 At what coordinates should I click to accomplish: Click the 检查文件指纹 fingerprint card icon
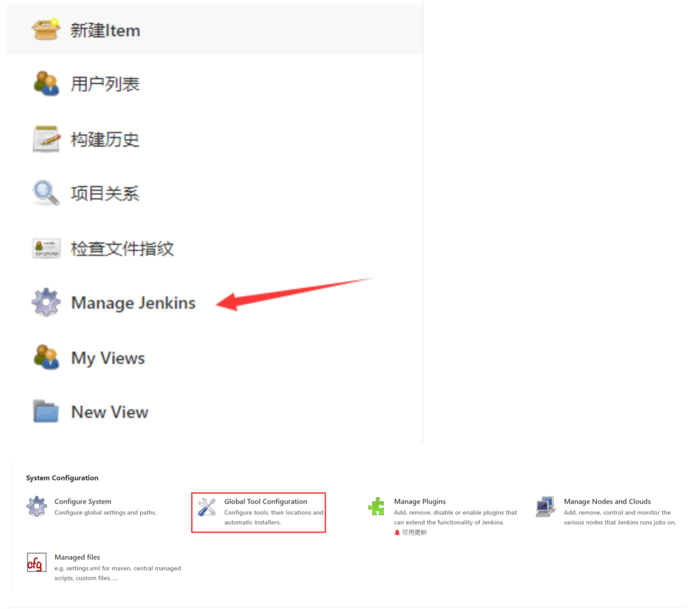tap(46, 248)
